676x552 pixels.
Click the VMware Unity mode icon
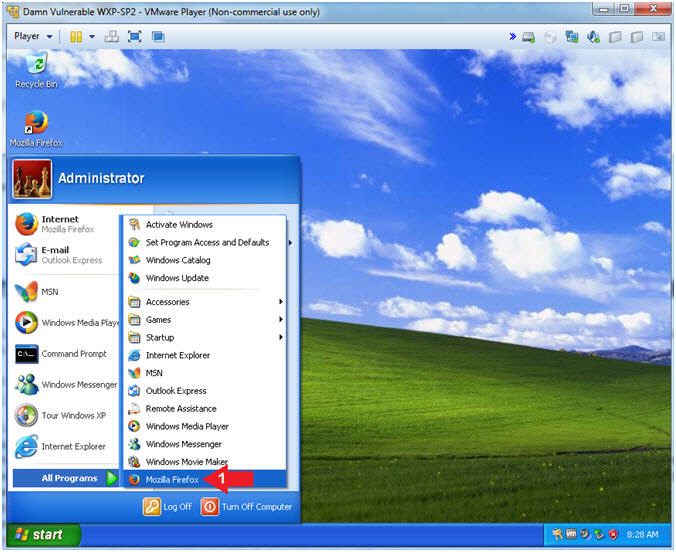pos(158,37)
